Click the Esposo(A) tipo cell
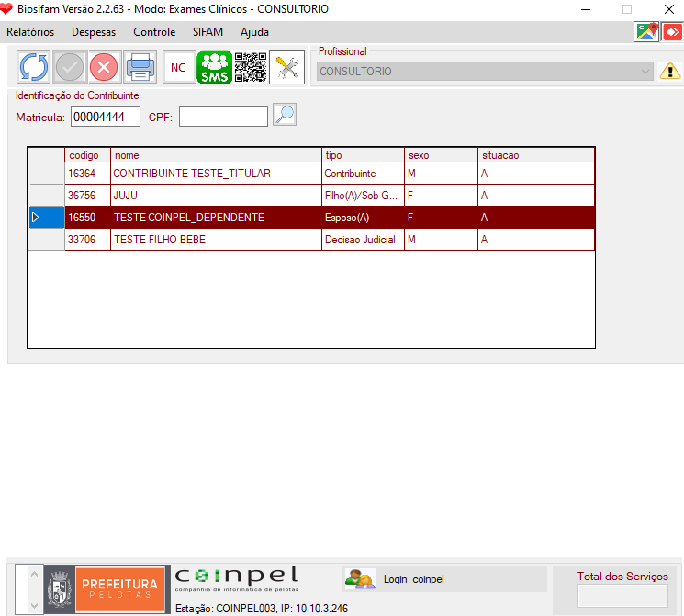The width and height of the screenshot is (684, 616). (x=363, y=218)
